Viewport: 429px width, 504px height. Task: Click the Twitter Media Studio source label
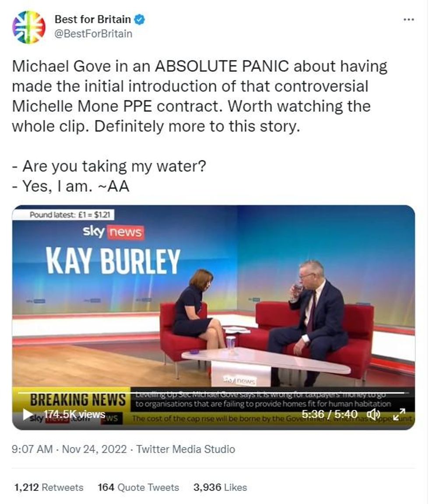[186, 449]
